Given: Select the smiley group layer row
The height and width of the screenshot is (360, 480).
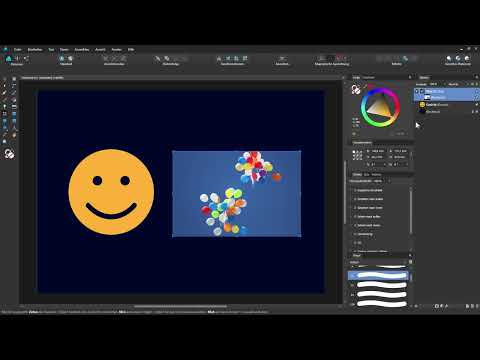Looking at the screenshot, I should coord(447,105).
